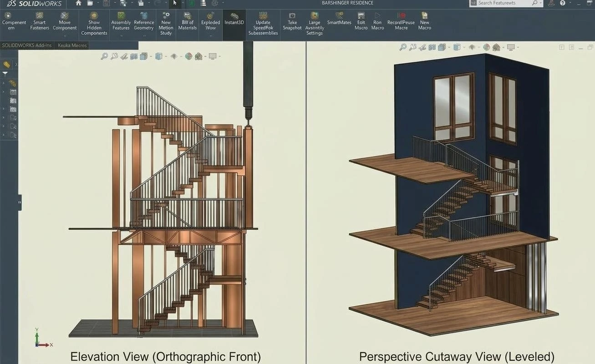Viewport: 595px width, 364px height.
Task: Click Zoom to Area in left viewport
Action: click(x=114, y=56)
